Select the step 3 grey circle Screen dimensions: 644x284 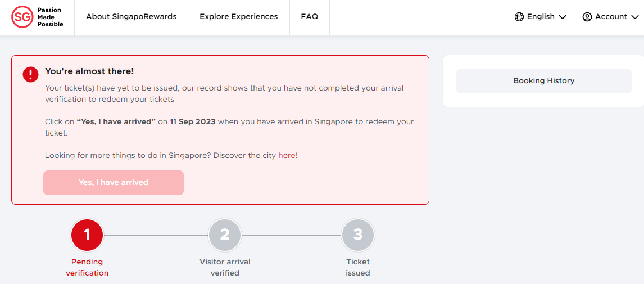tap(358, 235)
